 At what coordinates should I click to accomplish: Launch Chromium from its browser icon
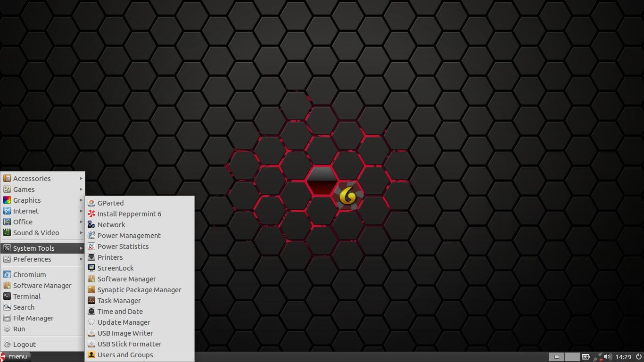pyautogui.click(x=7, y=275)
